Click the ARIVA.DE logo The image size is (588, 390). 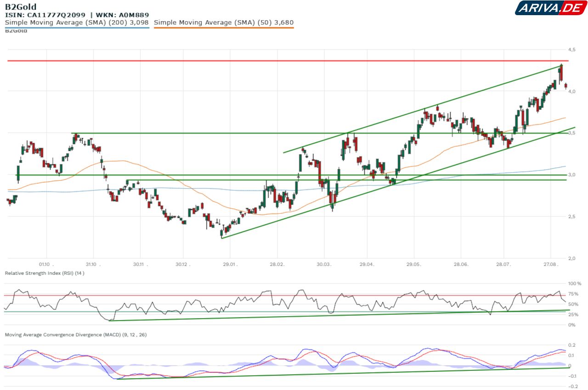[550, 8]
